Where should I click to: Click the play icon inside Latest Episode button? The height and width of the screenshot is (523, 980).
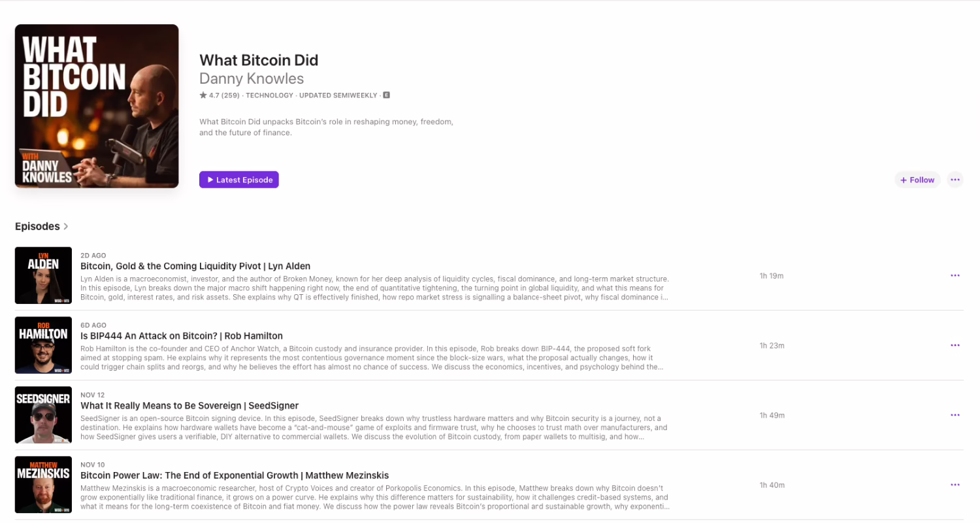click(210, 179)
